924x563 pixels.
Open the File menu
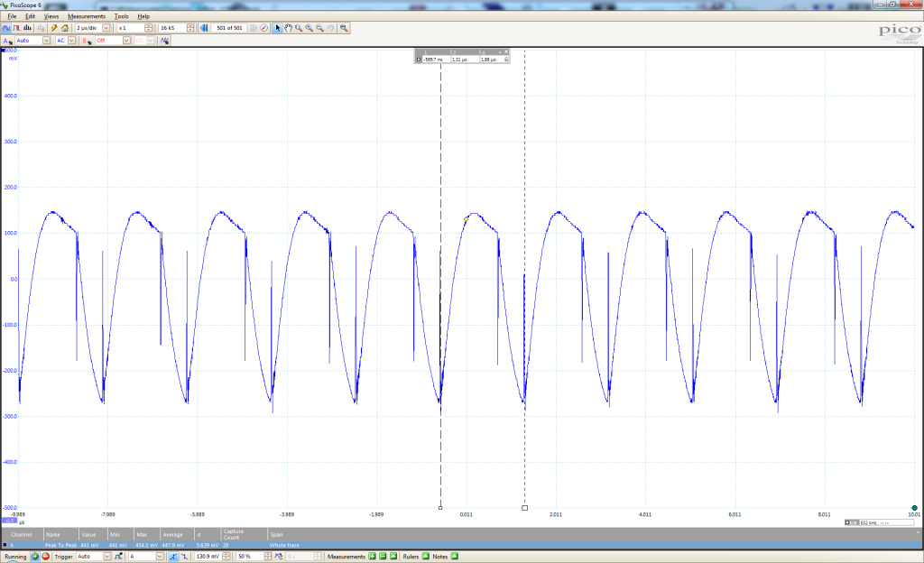pos(12,16)
